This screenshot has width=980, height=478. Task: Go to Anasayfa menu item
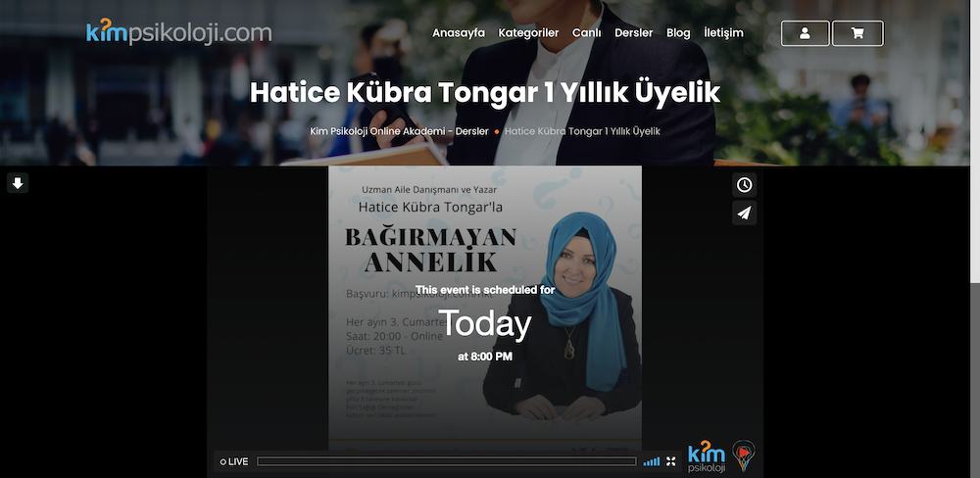click(x=459, y=32)
